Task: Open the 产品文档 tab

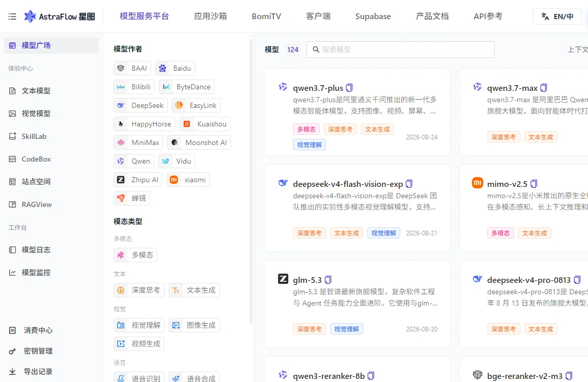Action: pos(432,16)
